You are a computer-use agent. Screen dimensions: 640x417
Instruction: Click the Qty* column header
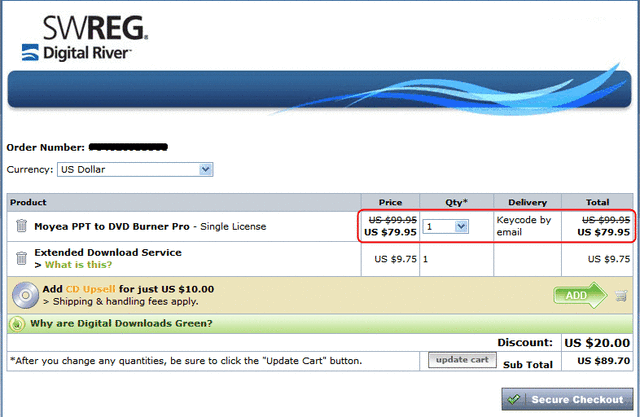click(456, 202)
